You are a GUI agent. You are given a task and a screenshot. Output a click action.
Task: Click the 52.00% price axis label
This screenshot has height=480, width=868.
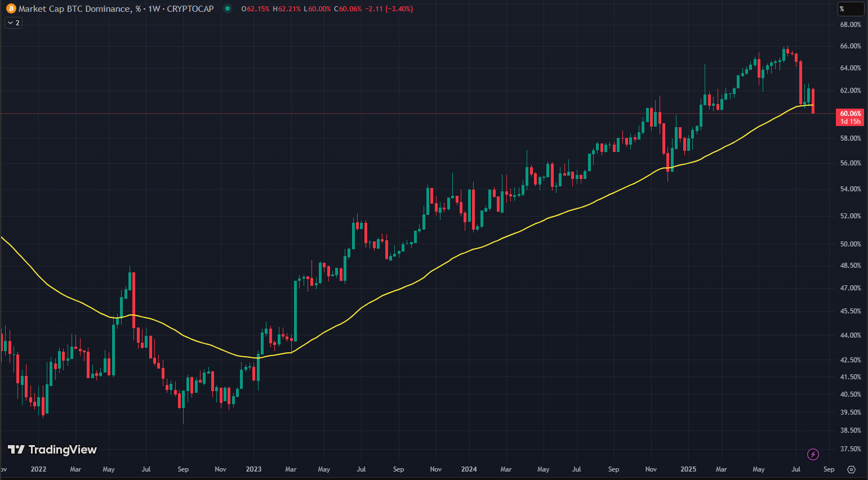pyautogui.click(x=851, y=216)
